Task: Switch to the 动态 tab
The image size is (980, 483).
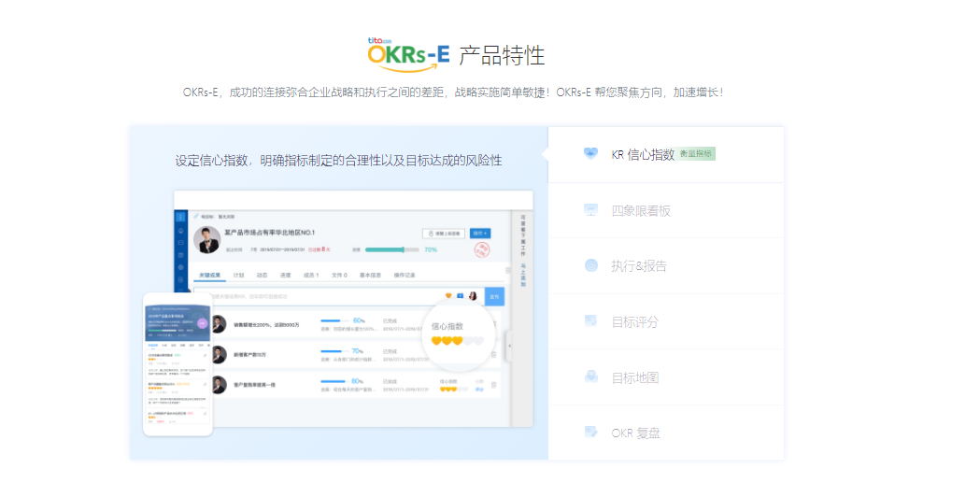Action: [262, 275]
